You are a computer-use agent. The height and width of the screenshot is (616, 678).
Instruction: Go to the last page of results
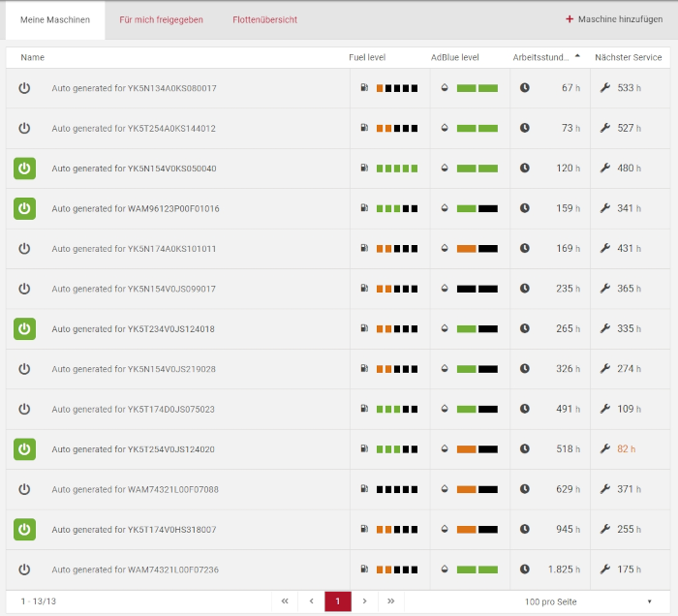(390, 601)
